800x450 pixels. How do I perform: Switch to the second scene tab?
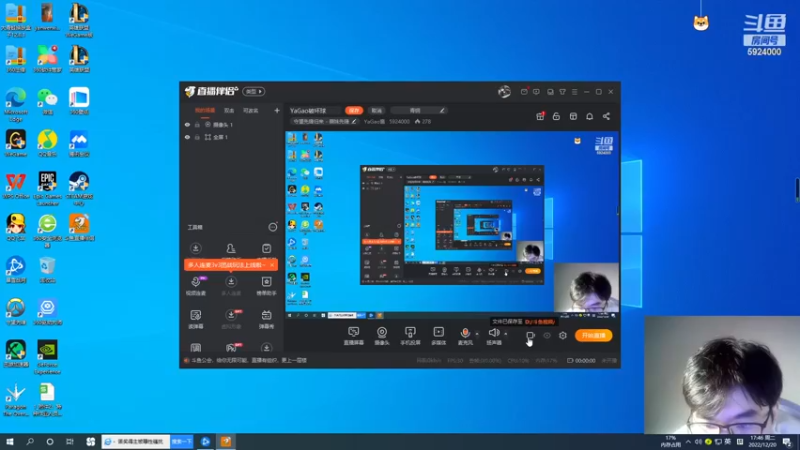(x=229, y=110)
